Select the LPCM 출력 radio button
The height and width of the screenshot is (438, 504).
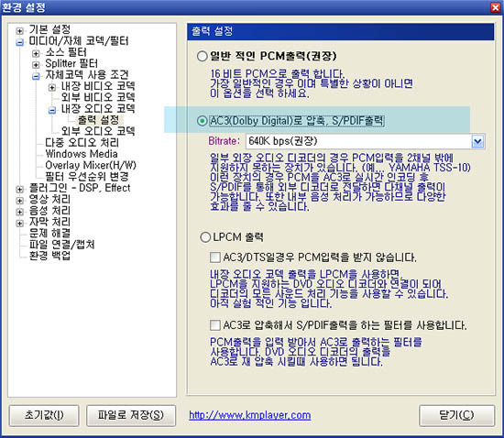click(x=205, y=237)
